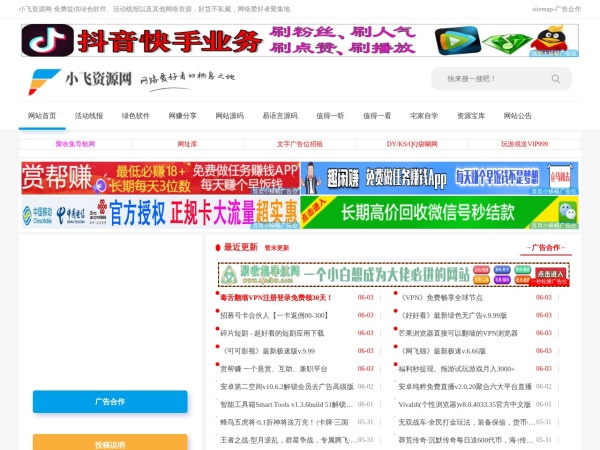600x450 pixels.
Task: Open the 易语言源码 nav tab
Action: click(280, 116)
